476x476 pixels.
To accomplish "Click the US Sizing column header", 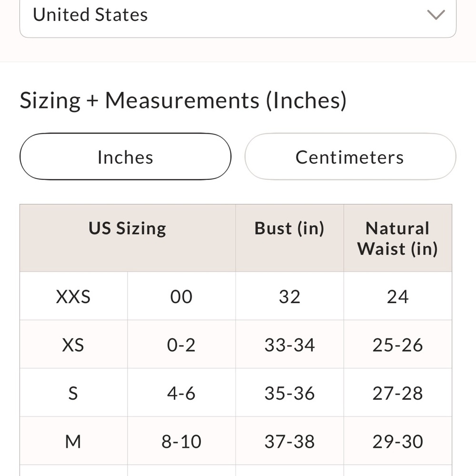I will [x=128, y=238].
